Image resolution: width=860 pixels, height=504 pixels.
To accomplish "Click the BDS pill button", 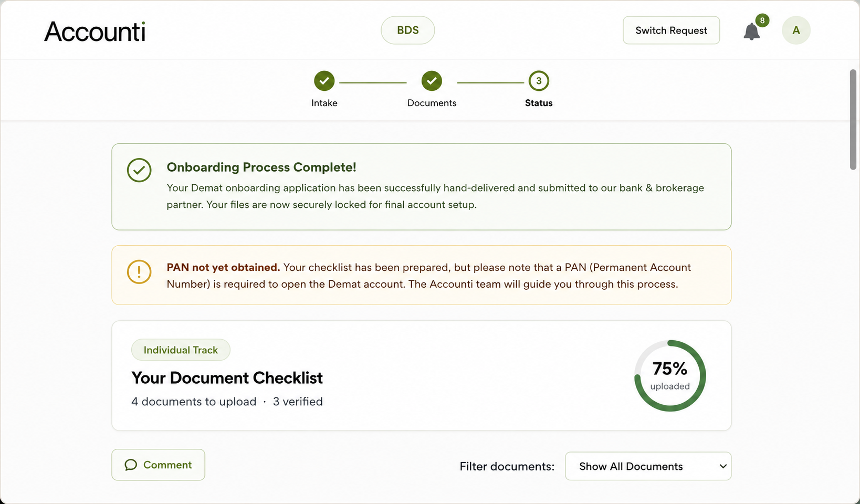I will [x=408, y=30].
